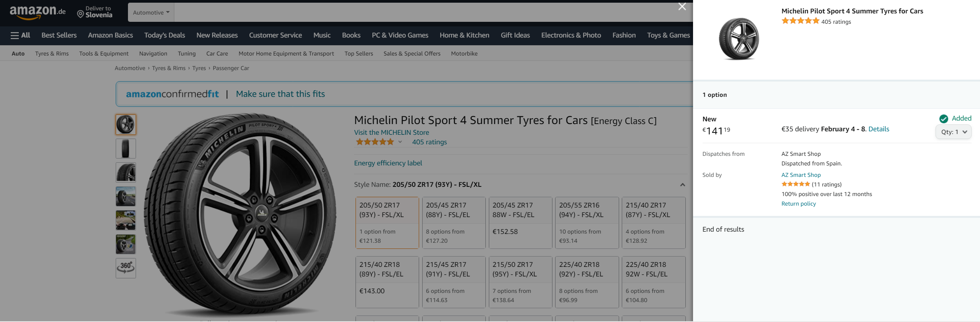Image resolution: width=980 pixels, height=322 pixels.
Task: Click the Automotive breadcrumb link
Action: (130, 68)
